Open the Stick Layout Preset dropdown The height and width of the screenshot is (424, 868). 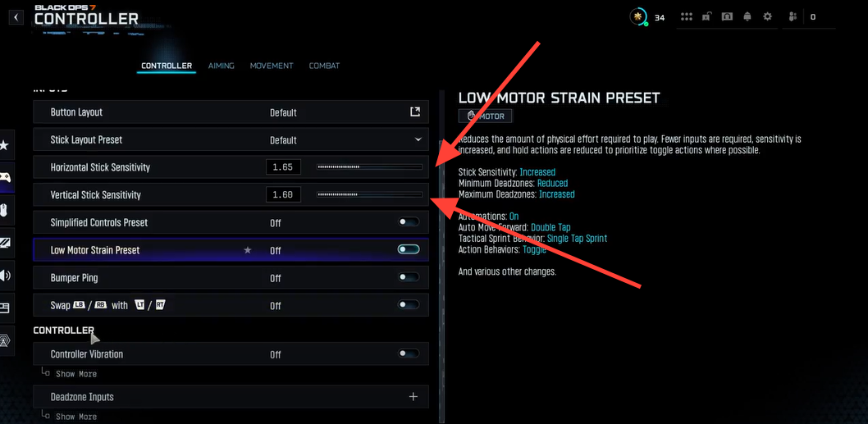(x=418, y=139)
